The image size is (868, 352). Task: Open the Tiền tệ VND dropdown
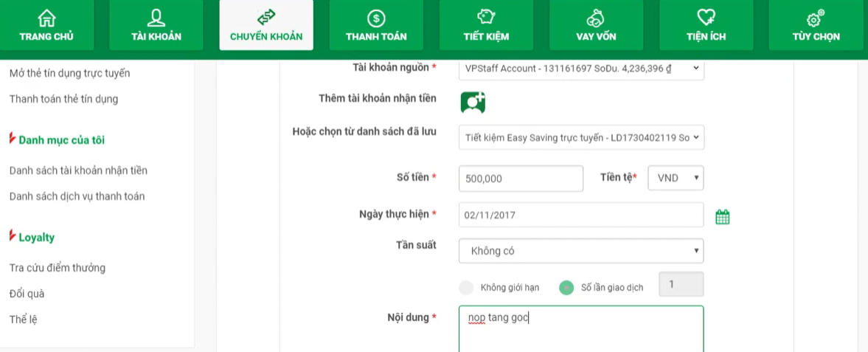coord(676,178)
